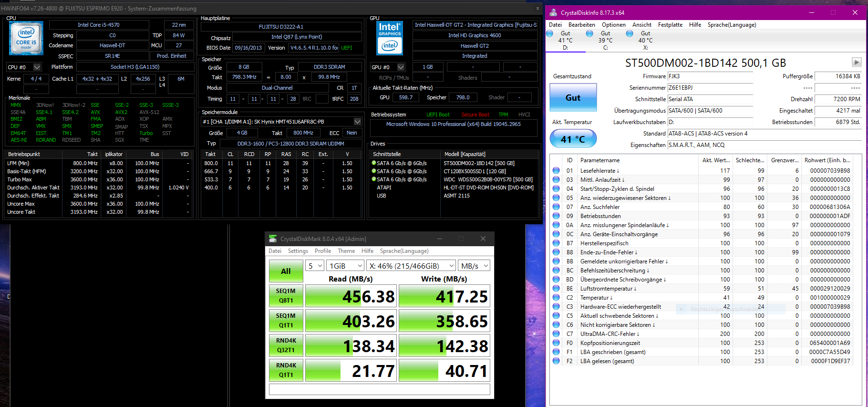Click status orb for Mittl. Anlaufzeit row
868x407 pixels.
point(556,179)
